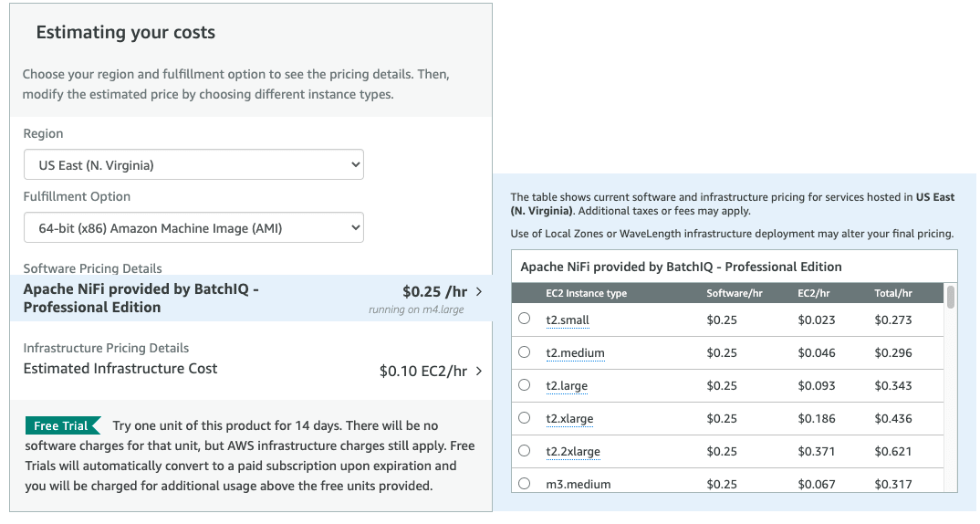Click the Apache NiFi Professional Edition pricing row
The width and height of the screenshot is (980, 524).
pos(251,299)
